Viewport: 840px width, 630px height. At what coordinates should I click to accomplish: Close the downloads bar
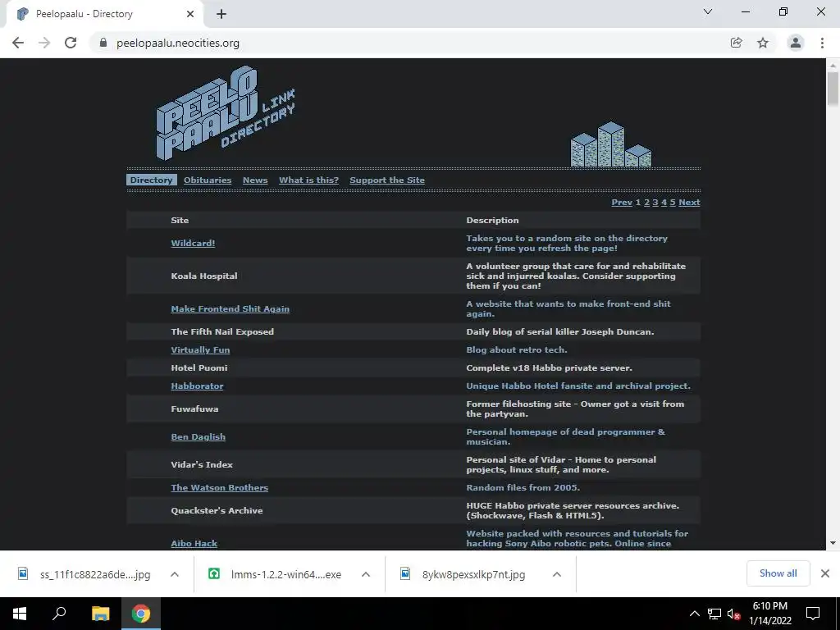pos(825,573)
